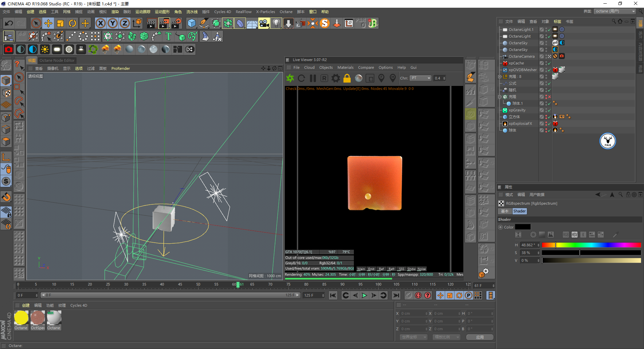Click the 应用 apply button
The width and height of the screenshot is (644, 349).
[480, 337]
